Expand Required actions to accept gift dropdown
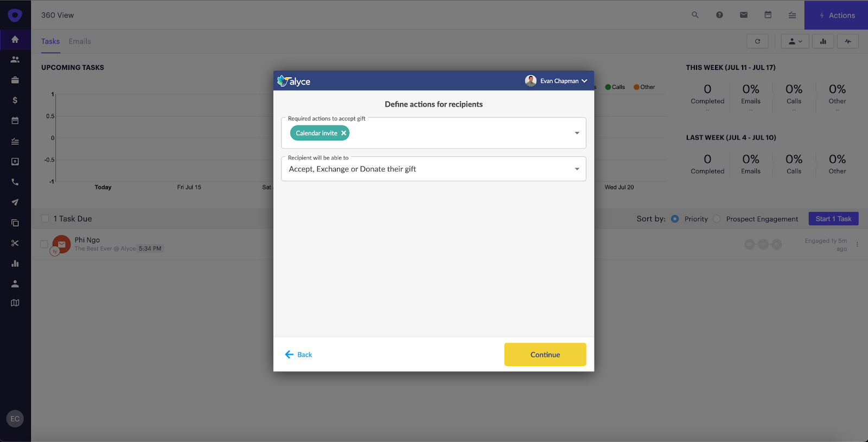 [577, 133]
